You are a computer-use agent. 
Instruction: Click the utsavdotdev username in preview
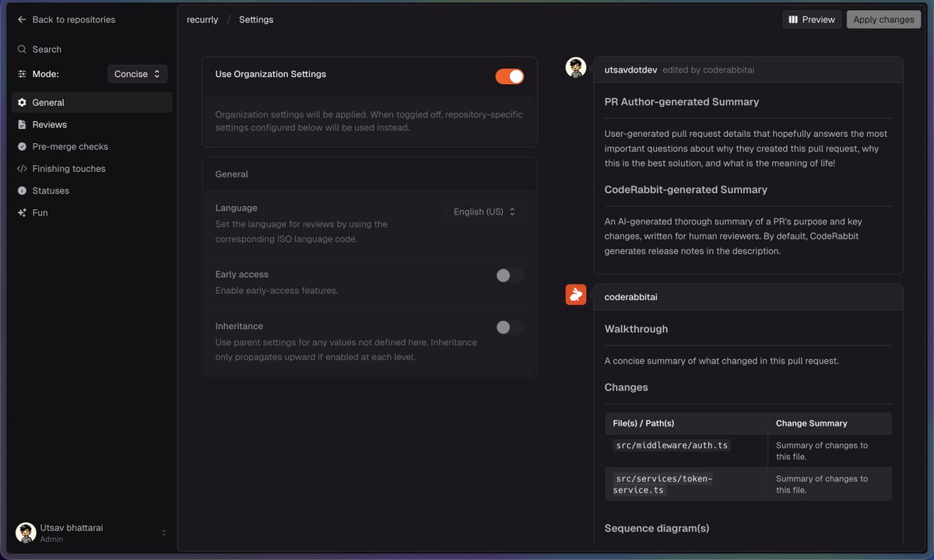point(630,70)
